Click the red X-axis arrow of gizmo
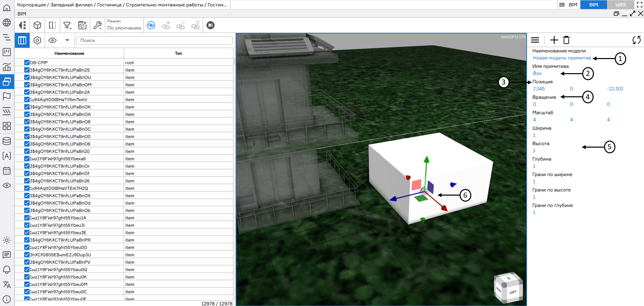This screenshot has height=306, width=644. 444,208
